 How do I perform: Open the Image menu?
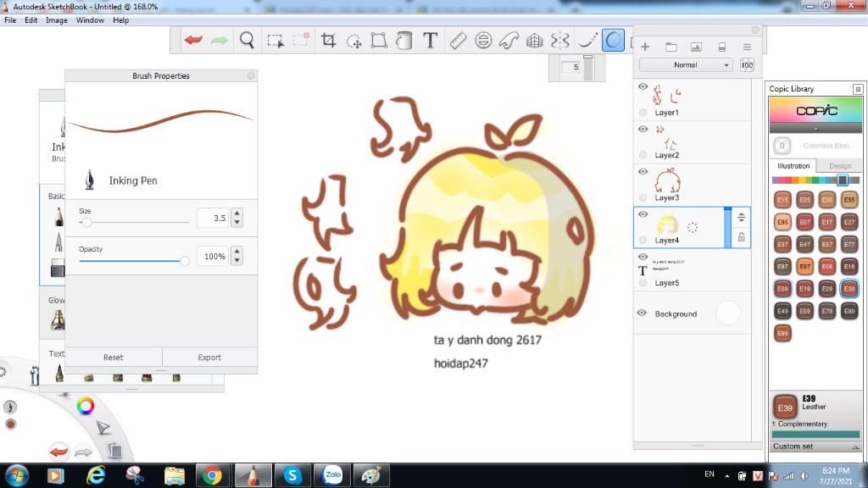[x=57, y=20]
